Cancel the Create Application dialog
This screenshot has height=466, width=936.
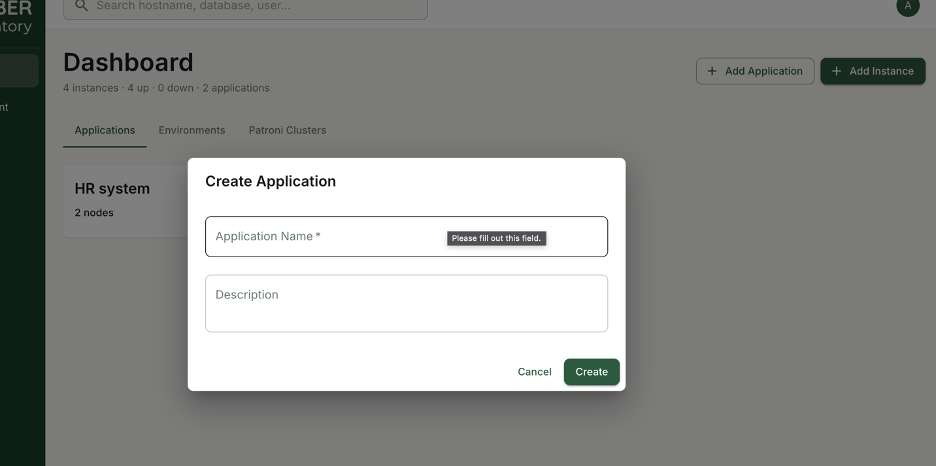pos(534,372)
